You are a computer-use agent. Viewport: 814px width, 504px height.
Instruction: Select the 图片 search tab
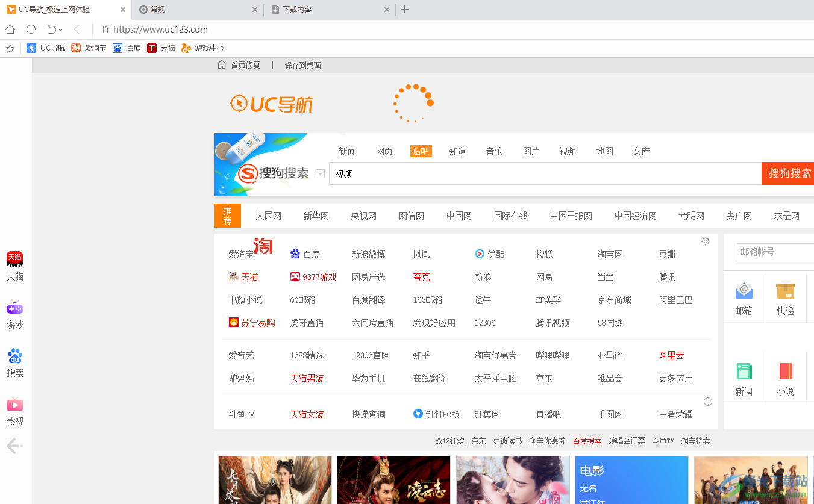click(531, 151)
